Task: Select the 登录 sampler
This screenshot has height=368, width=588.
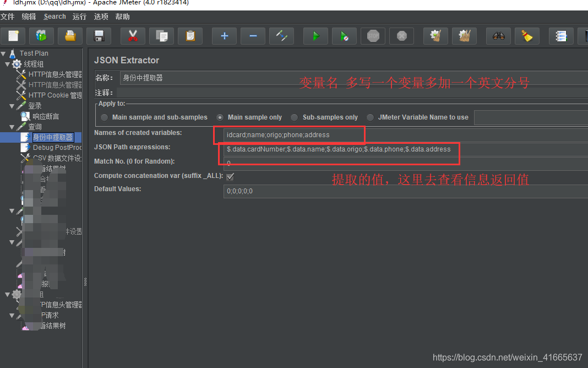Action: click(x=35, y=106)
